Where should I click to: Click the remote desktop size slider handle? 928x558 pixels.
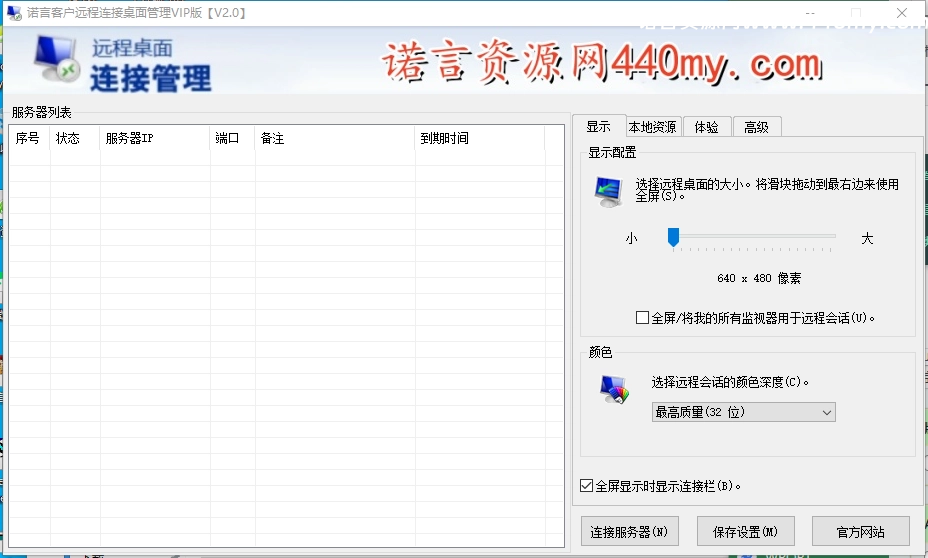(674, 237)
